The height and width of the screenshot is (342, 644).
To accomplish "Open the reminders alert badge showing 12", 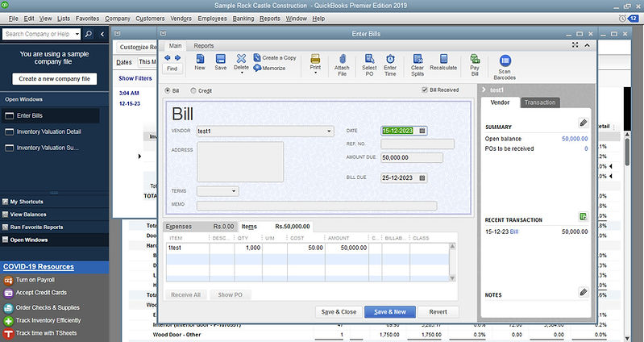I will click(x=633, y=19).
